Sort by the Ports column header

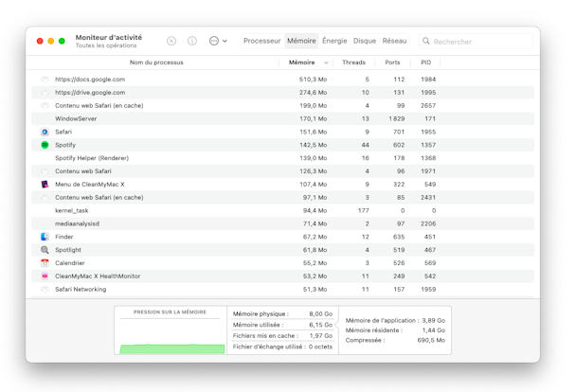(392, 62)
